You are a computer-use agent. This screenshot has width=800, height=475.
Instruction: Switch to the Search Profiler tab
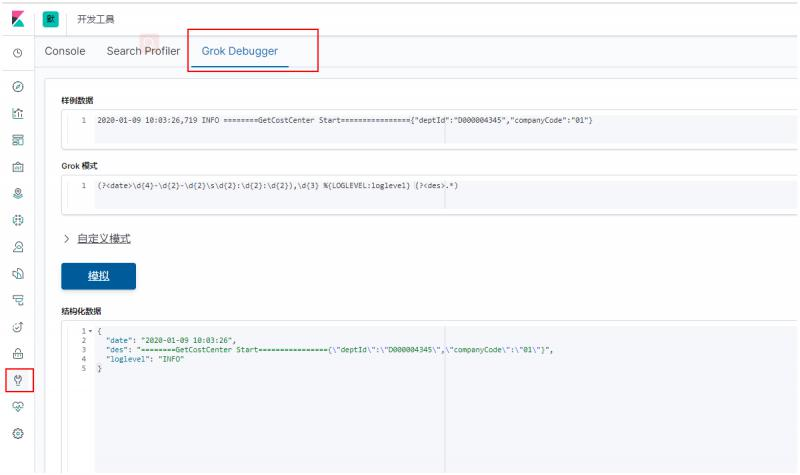pyautogui.click(x=143, y=51)
